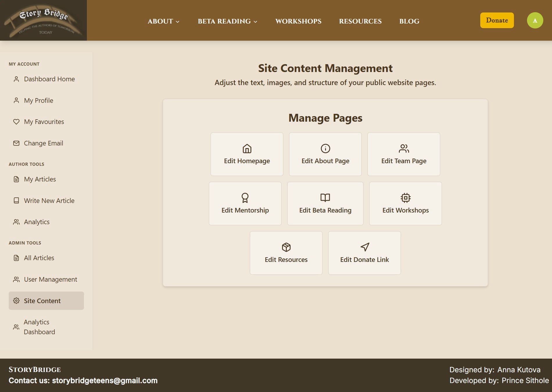Select the open book icon on Edit Beta Reading
Image resolution: width=552 pixels, height=392 pixels.
point(325,198)
